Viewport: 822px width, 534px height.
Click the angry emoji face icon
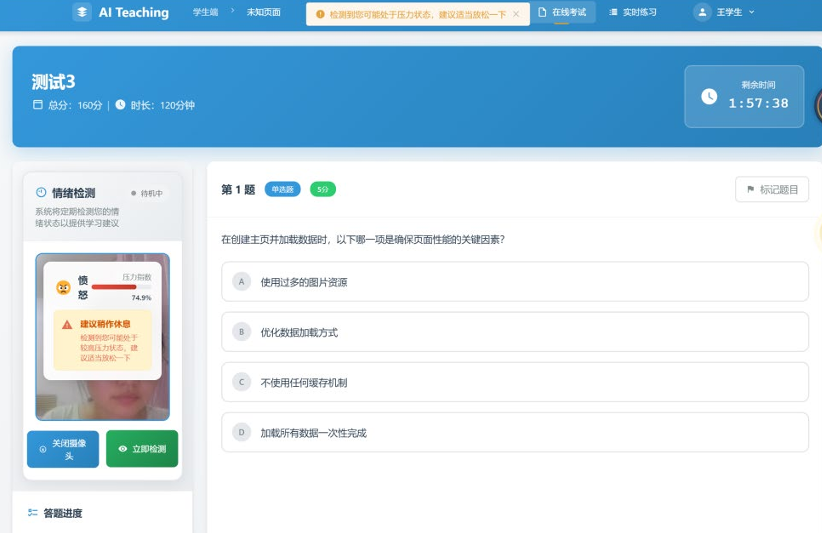tap(63, 288)
